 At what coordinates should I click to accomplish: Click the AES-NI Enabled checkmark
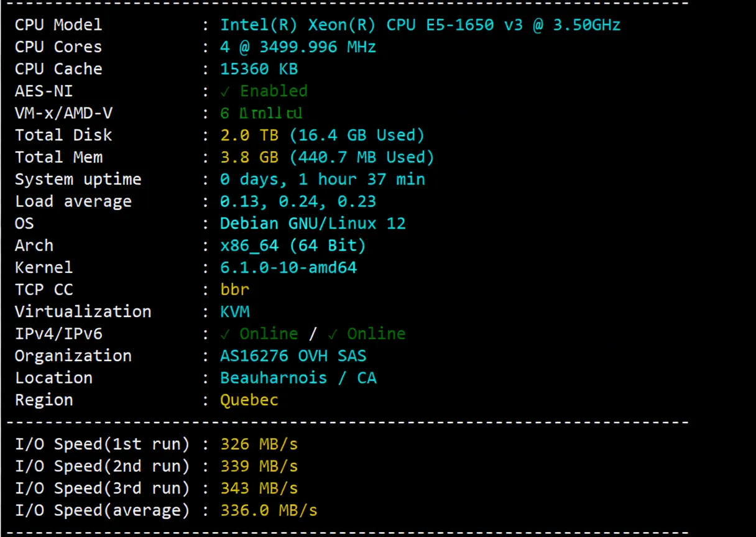point(226,91)
